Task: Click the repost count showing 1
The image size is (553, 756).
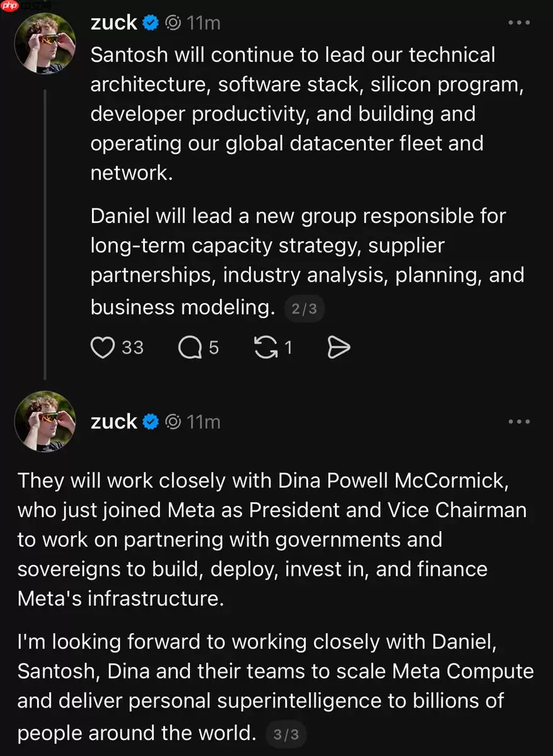Action: click(x=288, y=347)
